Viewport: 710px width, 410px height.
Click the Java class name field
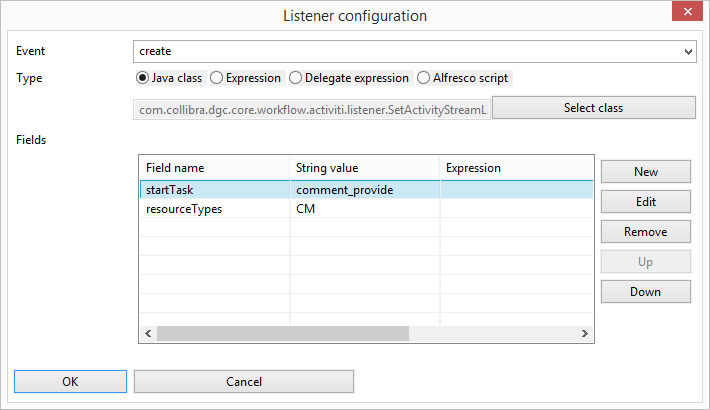coord(312,110)
